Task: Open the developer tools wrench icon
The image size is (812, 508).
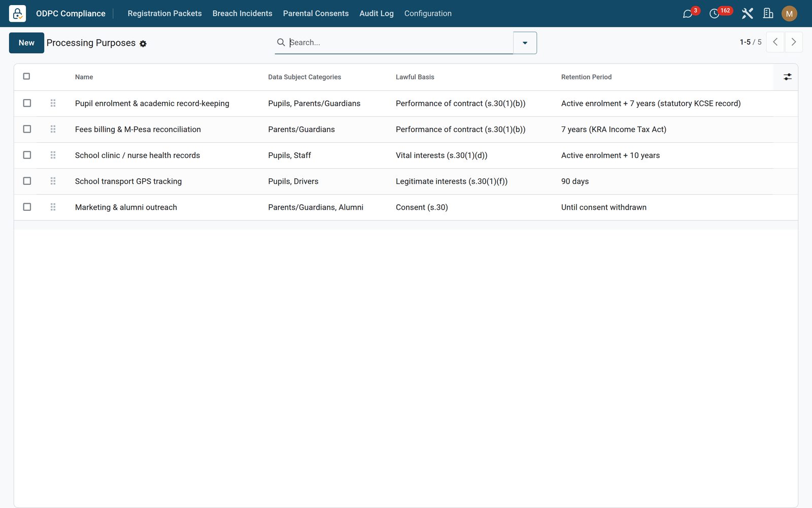Action: (747, 14)
